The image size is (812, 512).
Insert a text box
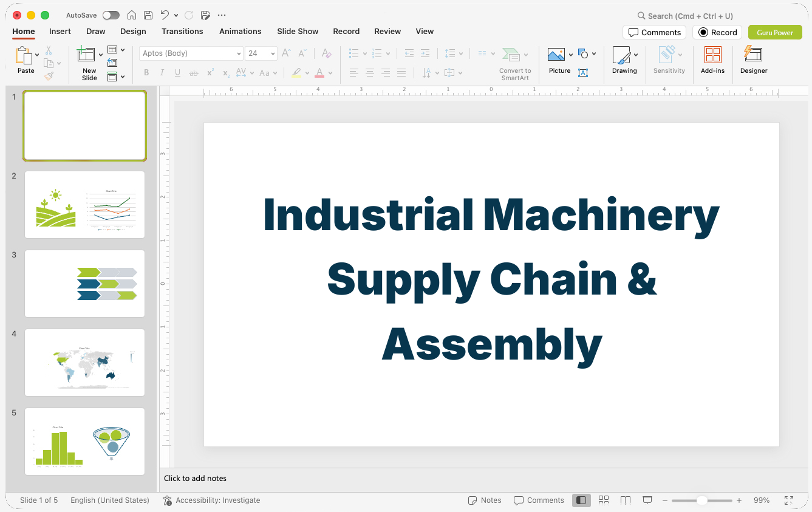[583, 73]
